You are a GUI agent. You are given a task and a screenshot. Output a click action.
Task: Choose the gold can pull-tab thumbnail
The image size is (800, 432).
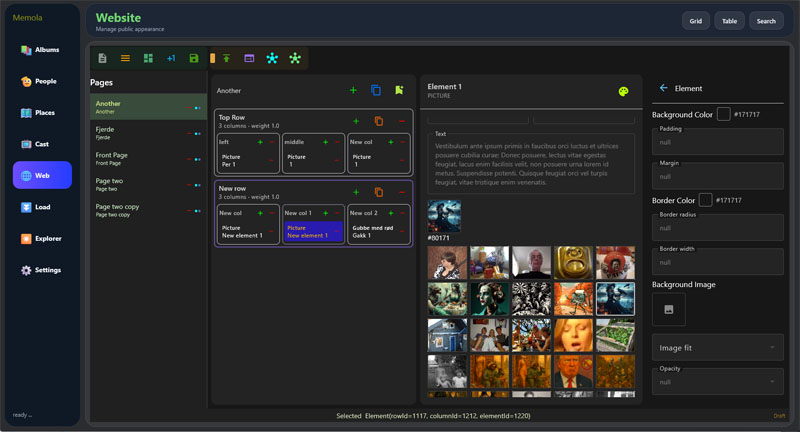(573, 263)
